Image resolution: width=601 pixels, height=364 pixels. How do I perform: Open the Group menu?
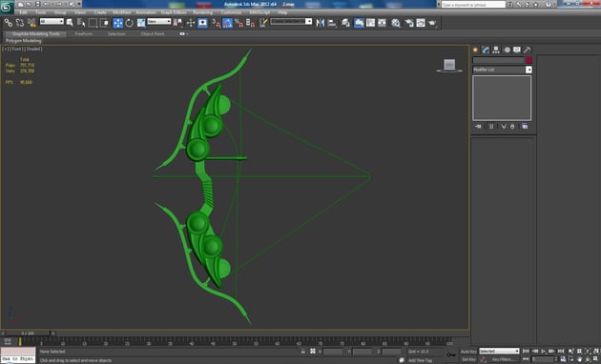coord(60,12)
